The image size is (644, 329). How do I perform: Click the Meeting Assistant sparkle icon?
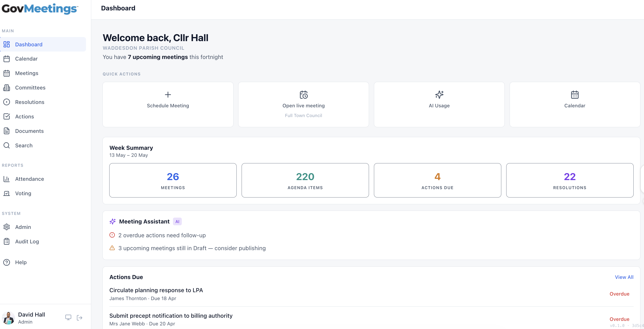point(112,221)
